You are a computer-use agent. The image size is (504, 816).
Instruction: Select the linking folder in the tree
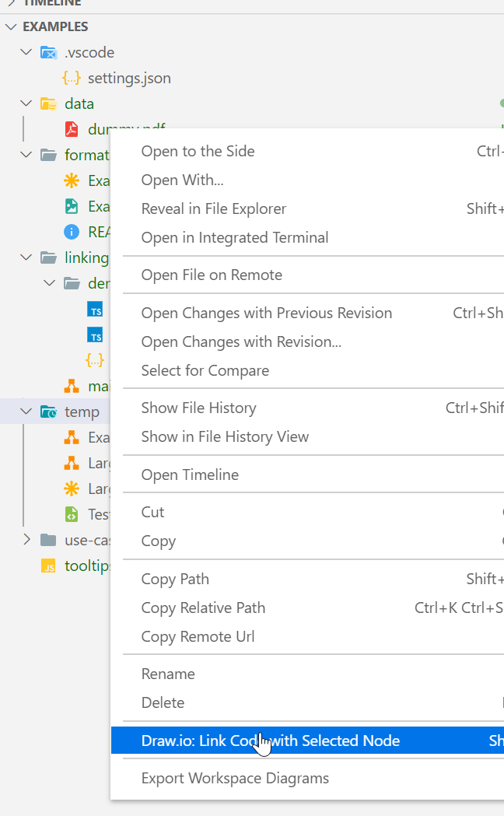(x=86, y=257)
